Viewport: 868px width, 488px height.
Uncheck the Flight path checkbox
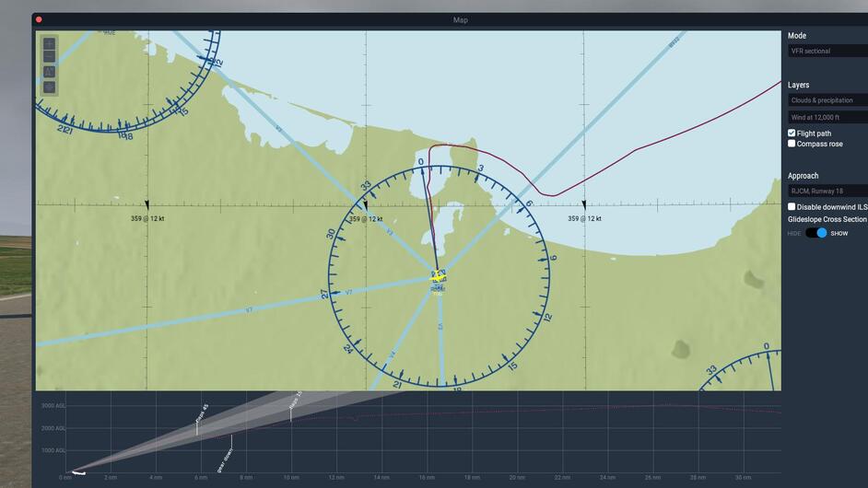[x=792, y=133]
